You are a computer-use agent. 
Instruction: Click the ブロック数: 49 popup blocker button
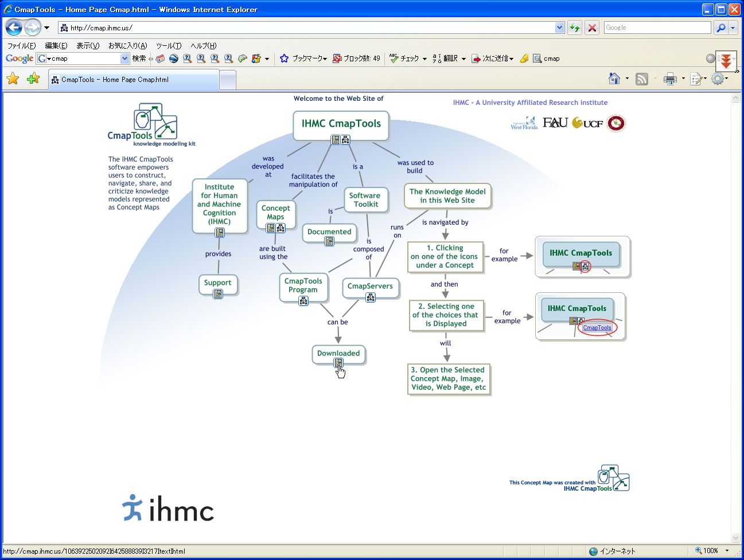pos(356,58)
